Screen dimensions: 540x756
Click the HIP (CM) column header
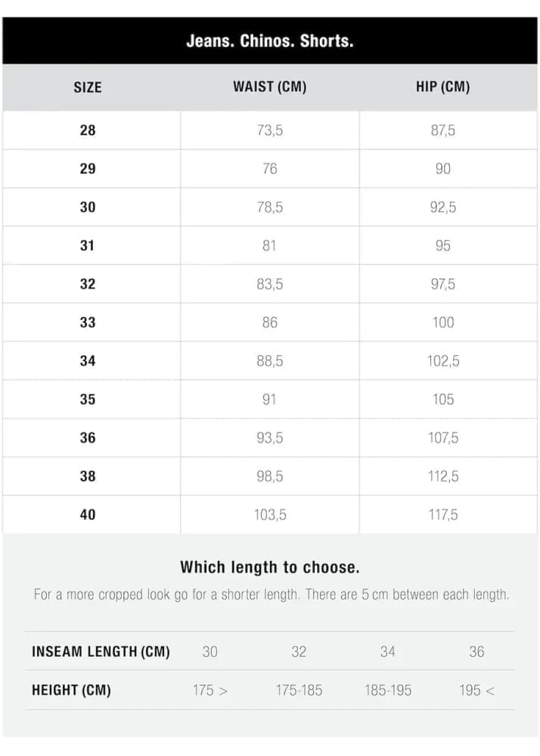click(x=443, y=87)
